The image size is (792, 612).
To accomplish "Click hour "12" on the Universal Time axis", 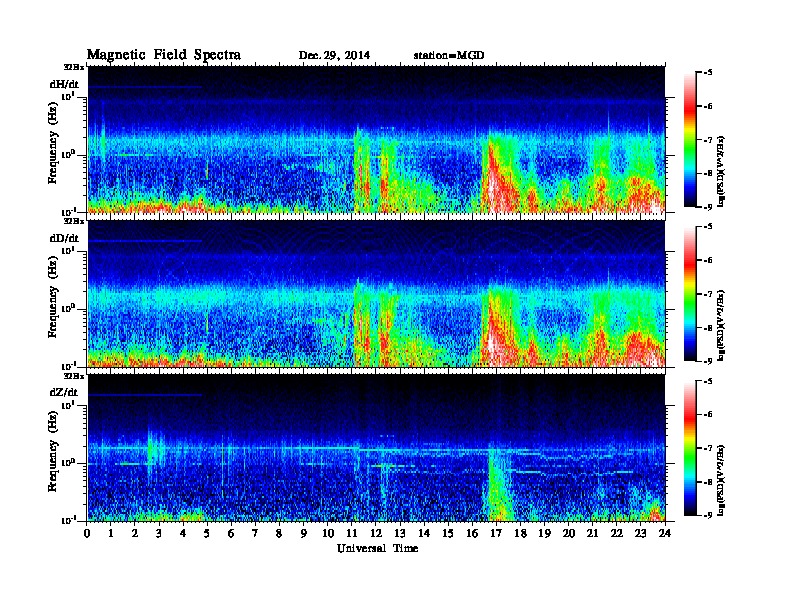I will click(376, 534).
